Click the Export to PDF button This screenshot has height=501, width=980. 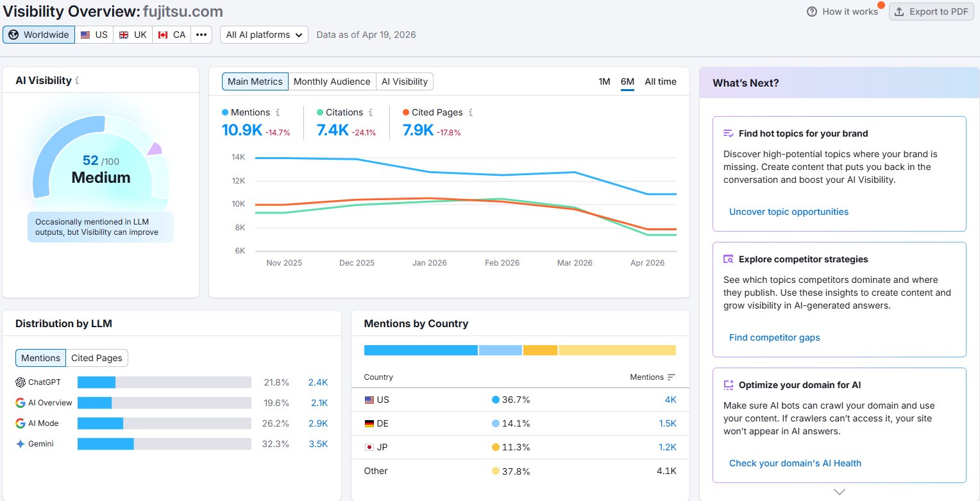pos(931,12)
